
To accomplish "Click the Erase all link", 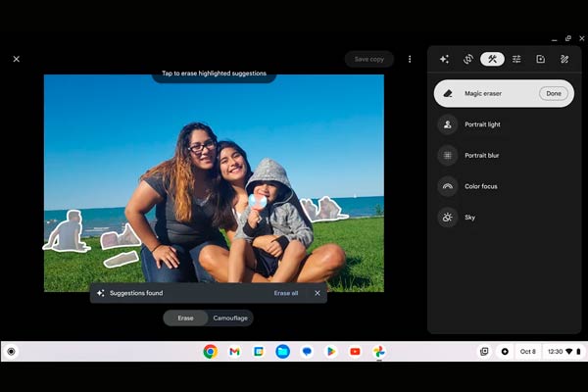I will pos(286,293).
